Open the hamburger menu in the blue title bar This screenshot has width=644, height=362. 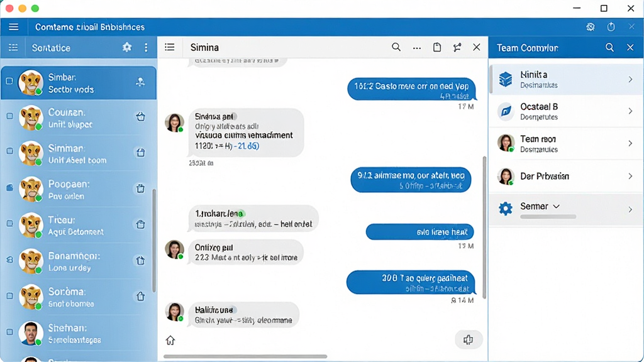click(x=14, y=27)
